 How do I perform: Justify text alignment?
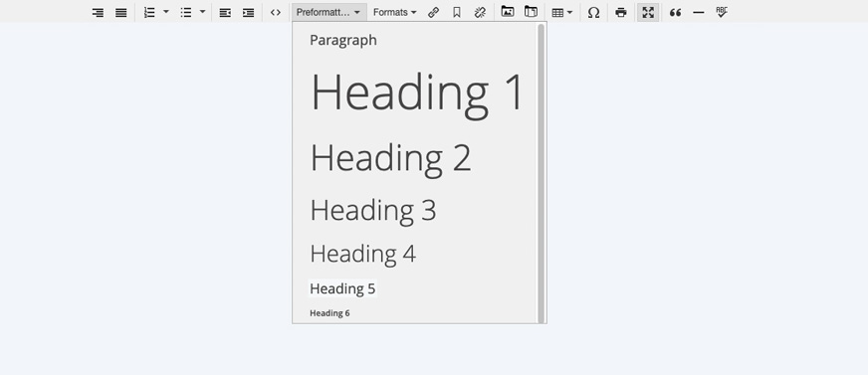[121, 12]
